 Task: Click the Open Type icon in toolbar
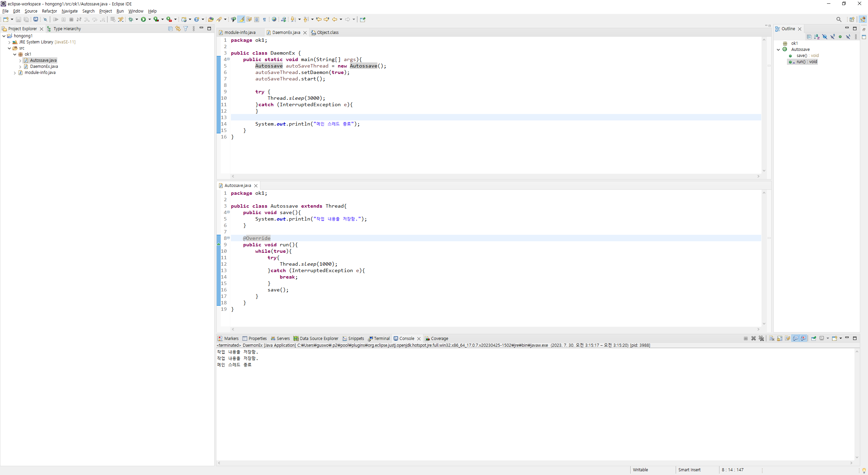tap(211, 19)
